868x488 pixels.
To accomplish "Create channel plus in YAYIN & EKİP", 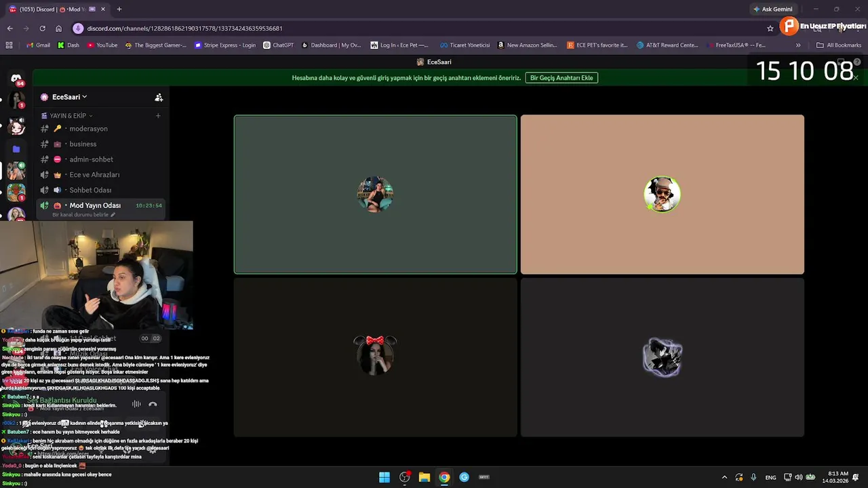I will pyautogui.click(x=158, y=116).
